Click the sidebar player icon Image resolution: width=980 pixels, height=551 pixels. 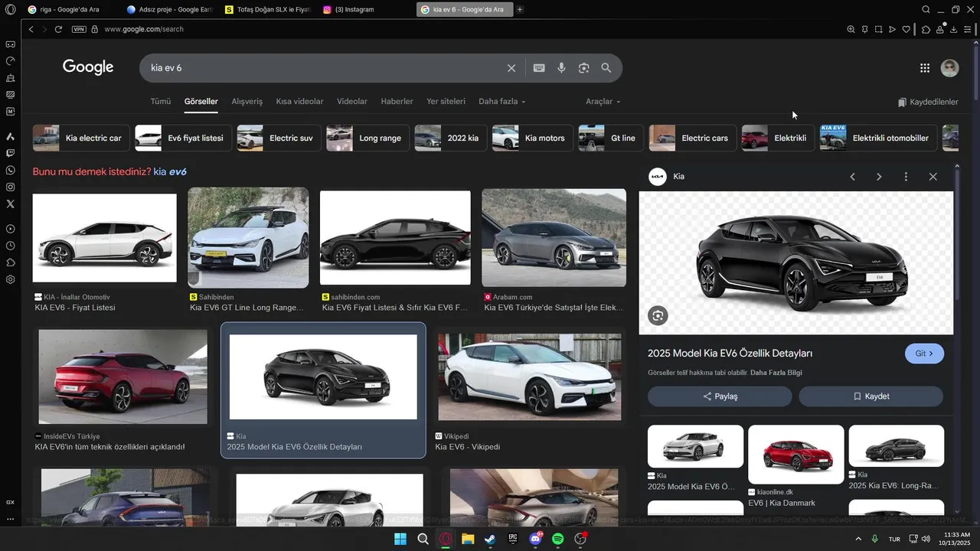pos(10,229)
